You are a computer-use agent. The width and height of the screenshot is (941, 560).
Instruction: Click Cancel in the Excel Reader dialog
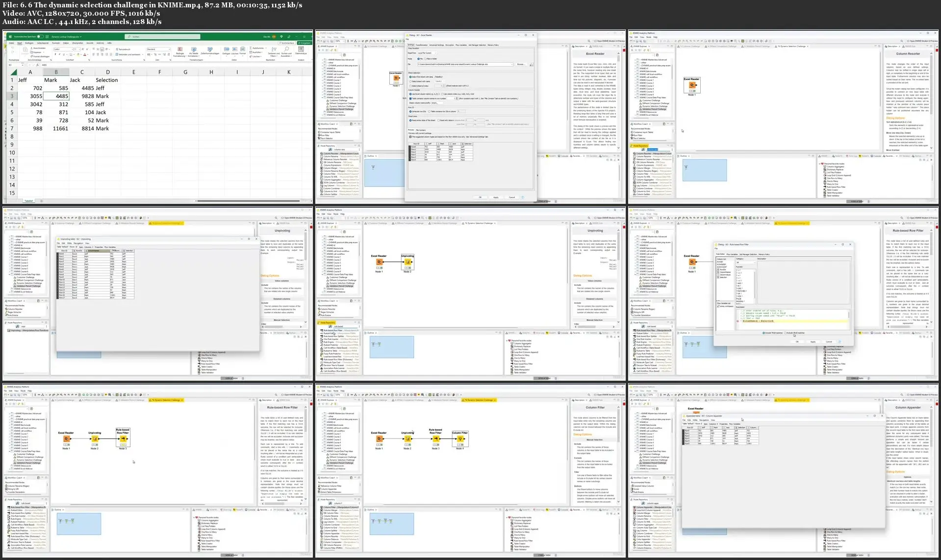[511, 197]
